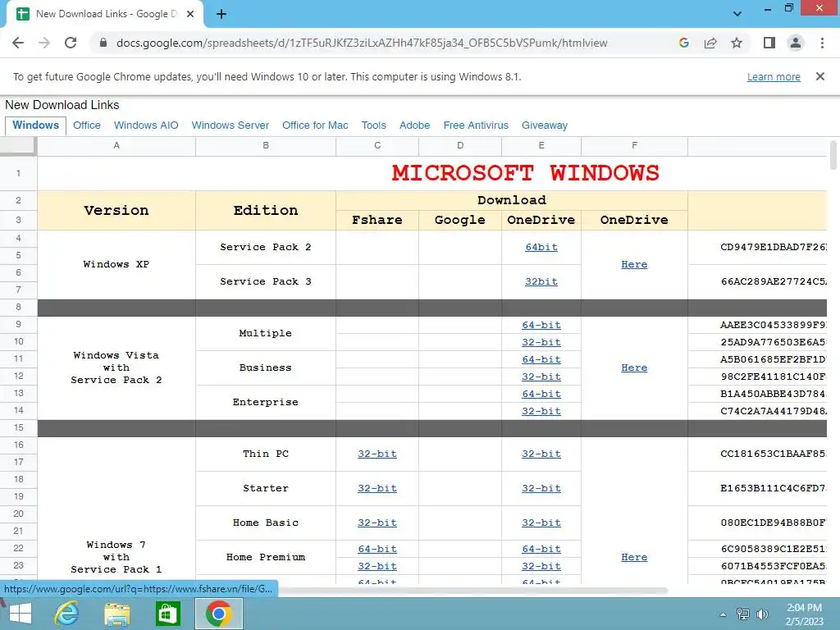Click the Chrome taskbar icon
This screenshot has height=630, width=840.
[218, 614]
